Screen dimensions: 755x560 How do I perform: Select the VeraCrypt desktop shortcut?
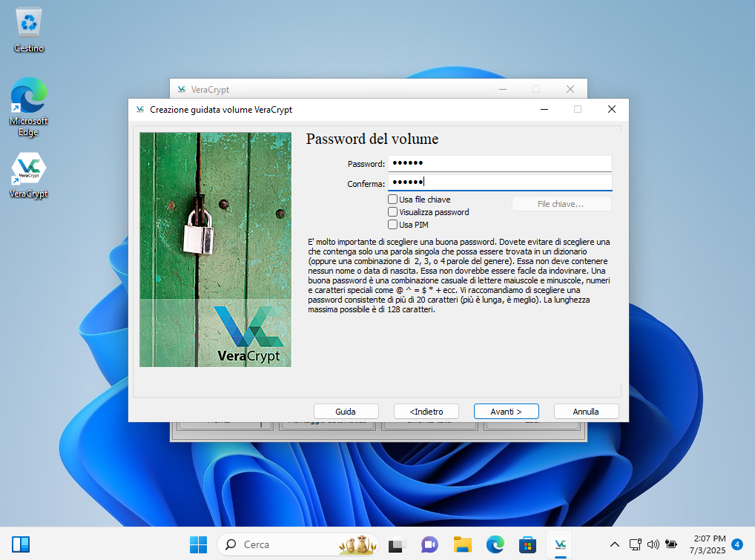point(29,175)
